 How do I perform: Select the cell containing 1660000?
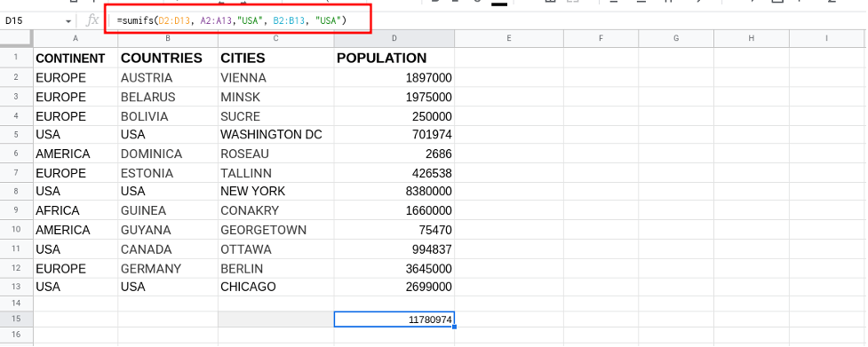394,210
